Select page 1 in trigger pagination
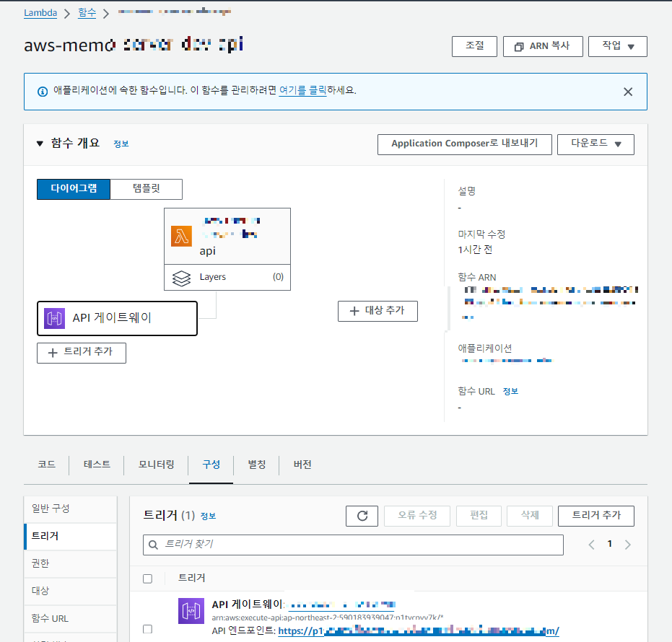 coord(609,544)
